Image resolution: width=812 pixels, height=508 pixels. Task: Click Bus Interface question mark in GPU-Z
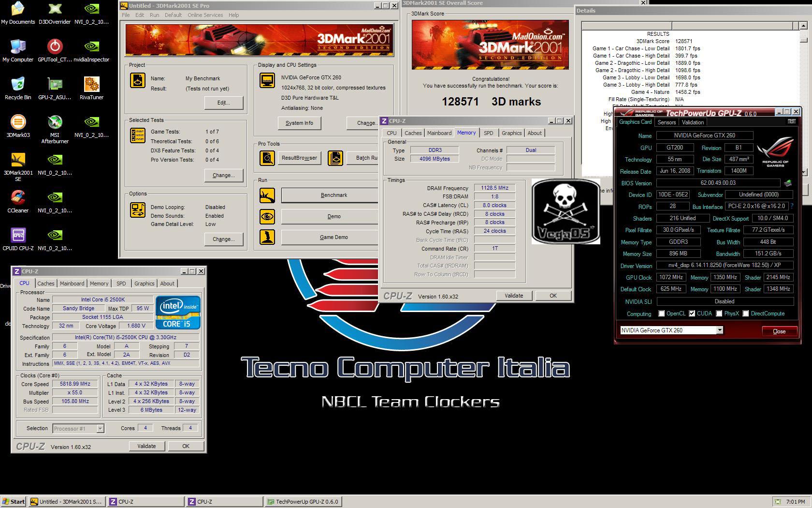pos(792,206)
